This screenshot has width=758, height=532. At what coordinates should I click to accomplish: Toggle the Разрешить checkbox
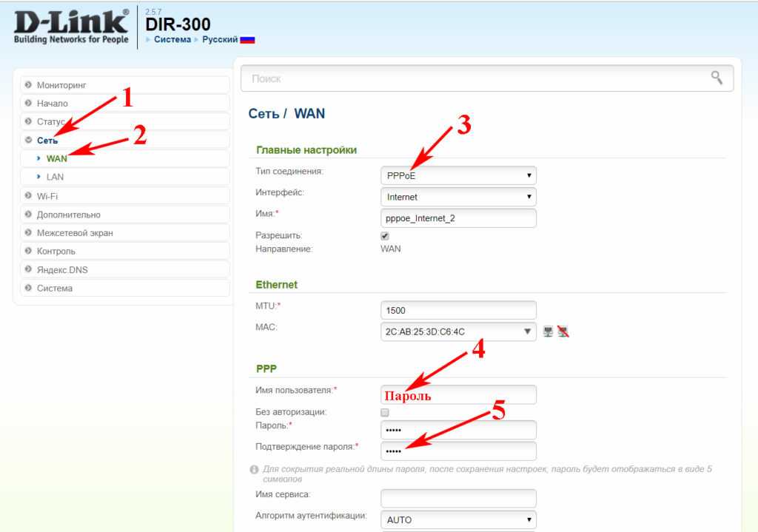(385, 235)
